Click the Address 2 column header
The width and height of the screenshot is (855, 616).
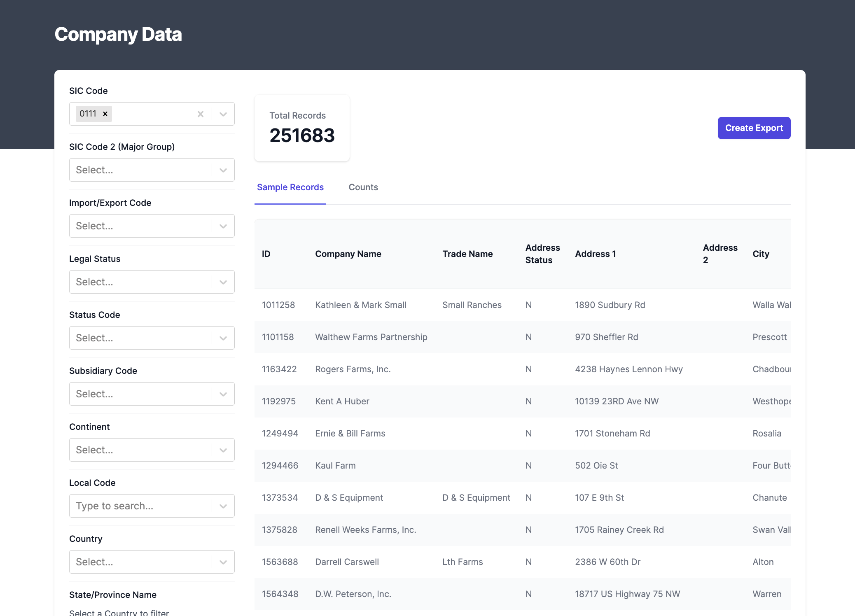pos(720,254)
